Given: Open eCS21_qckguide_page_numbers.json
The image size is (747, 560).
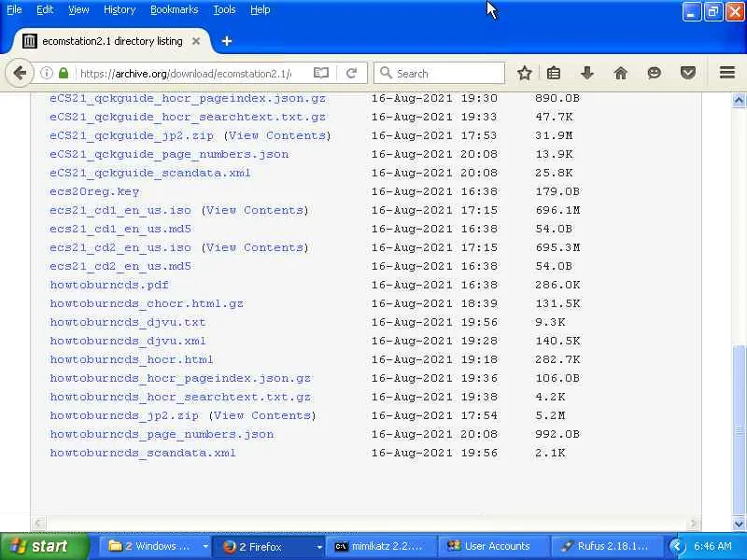Looking at the screenshot, I should pos(169,154).
